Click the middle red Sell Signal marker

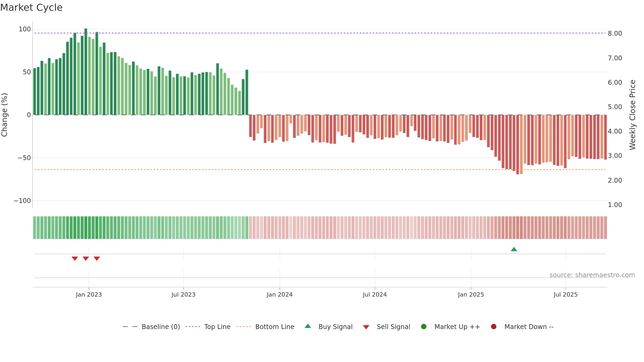point(86,258)
